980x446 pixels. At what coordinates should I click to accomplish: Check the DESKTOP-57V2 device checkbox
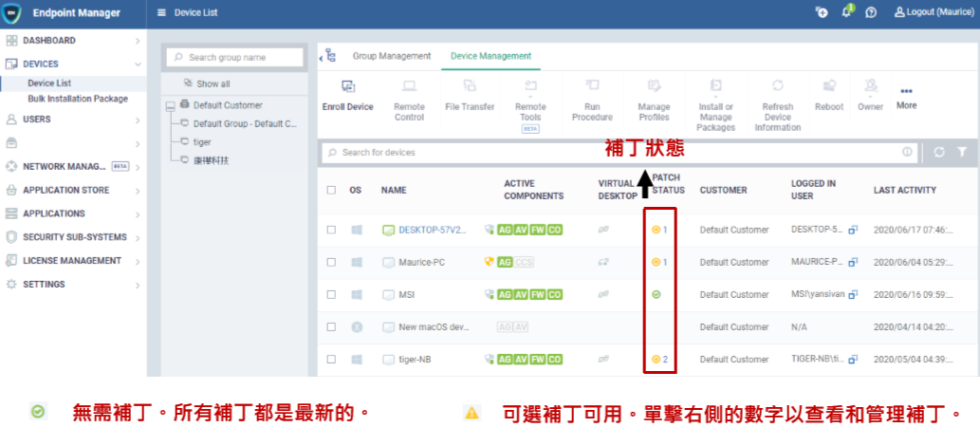pyautogui.click(x=331, y=230)
